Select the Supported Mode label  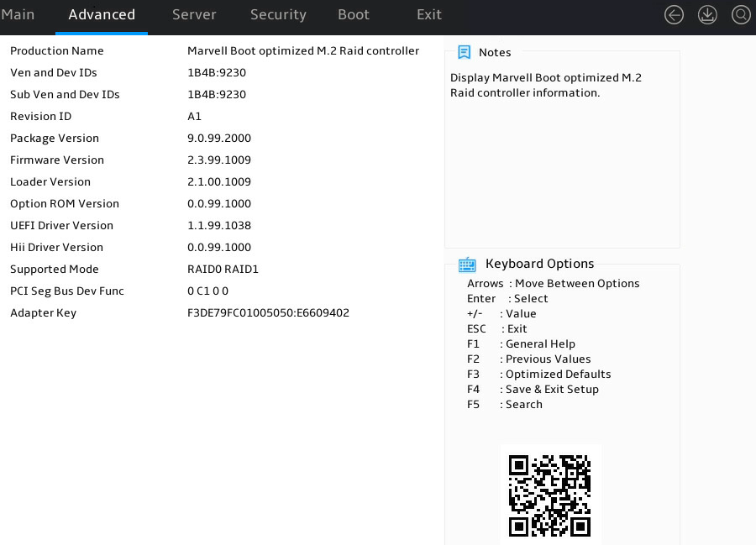coord(55,270)
